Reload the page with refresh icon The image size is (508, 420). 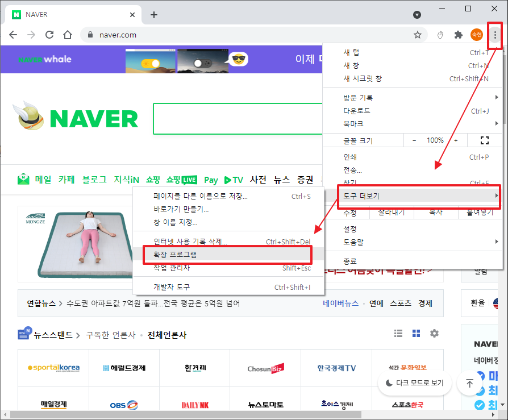click(49, 35)
